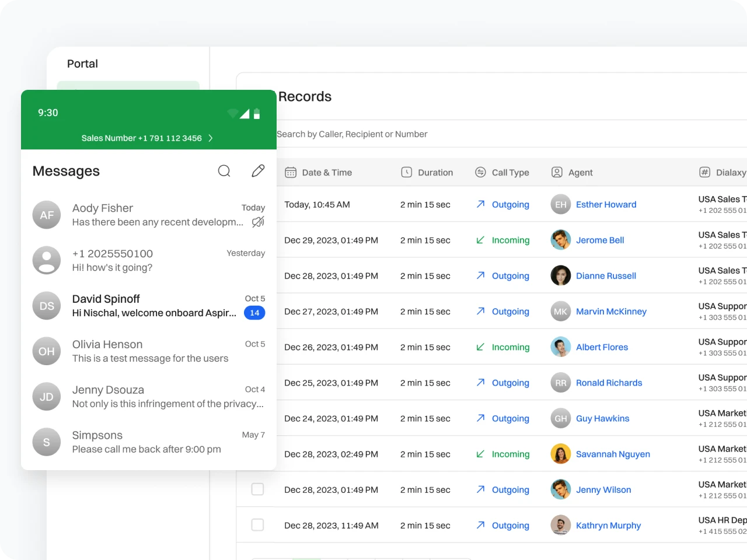Image resolution: width=747 pixels, height=560 pixels.
Task: Click the 14 unread badge on David Spinoff
Action: (254, 313)
